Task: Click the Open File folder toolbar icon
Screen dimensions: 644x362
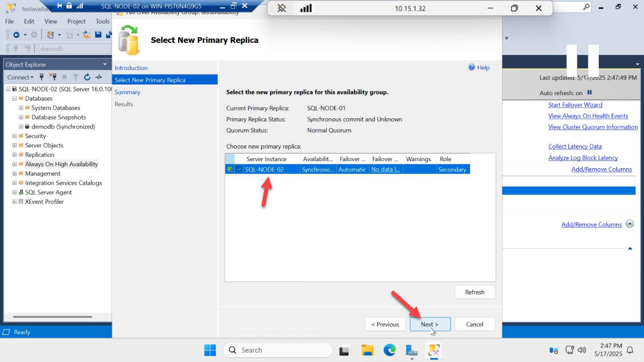Action: pos(87,34)
